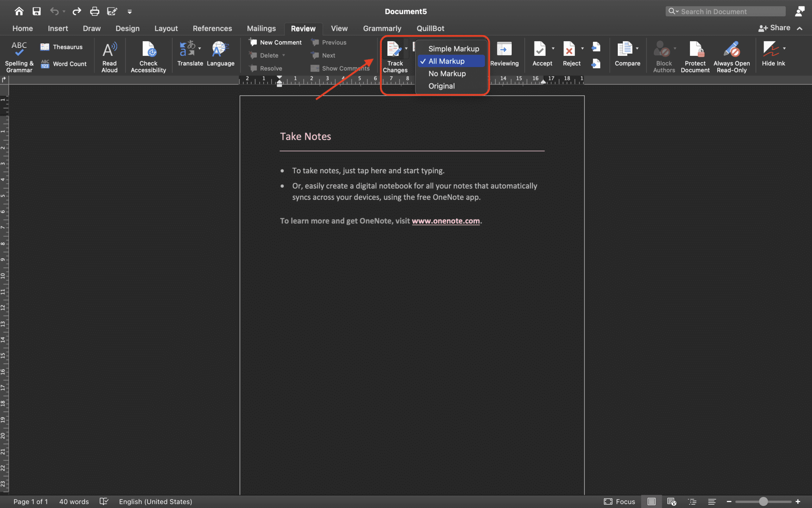Select All Markup from dropdown
The width and height of the screenshot is (812, 508).
tap(446, 61)
